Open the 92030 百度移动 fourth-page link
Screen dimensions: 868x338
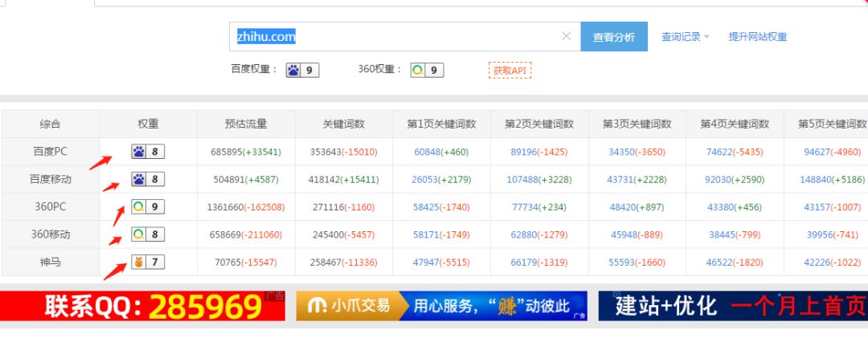(718, 179)
